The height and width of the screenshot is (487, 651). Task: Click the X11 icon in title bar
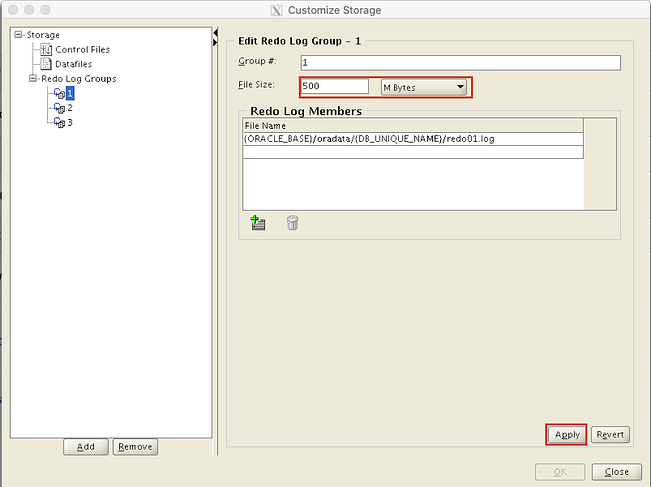coord(277,10)
